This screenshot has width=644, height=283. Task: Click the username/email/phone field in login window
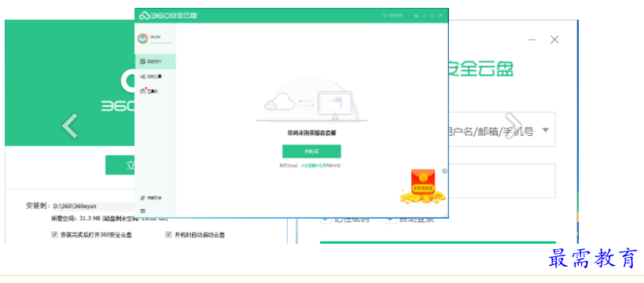click(x=502, y=130)
